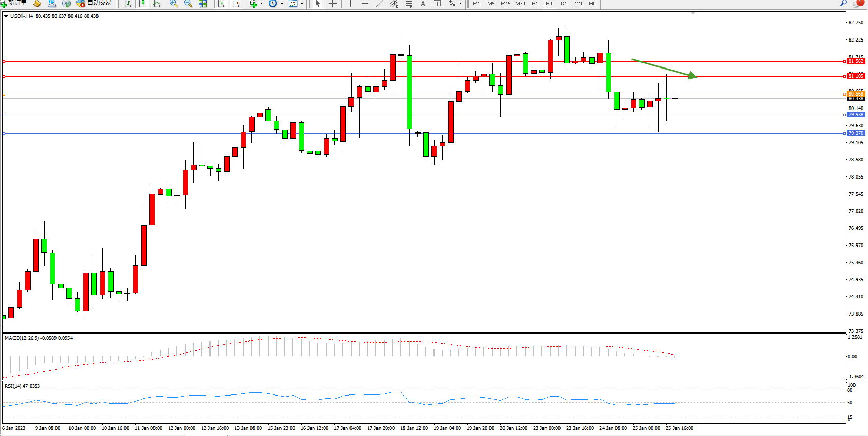Click the New Order button
868x436 pixels.
[x=14, y=3]
